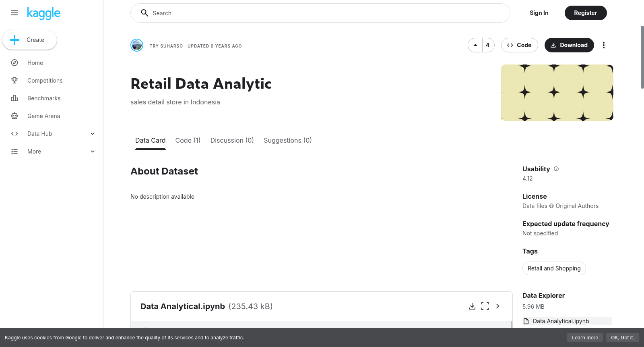Click the upvote arrow button
644x347 pixels.
click(475, 45)
